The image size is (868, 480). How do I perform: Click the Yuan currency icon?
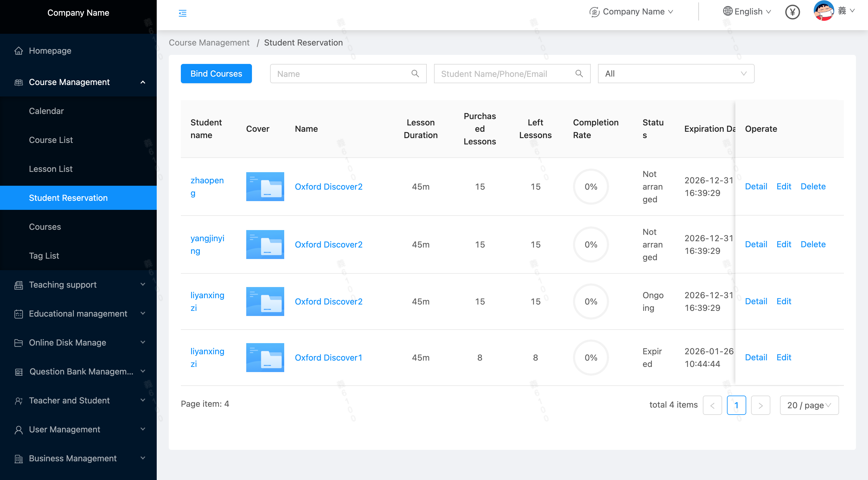[792, 12]
